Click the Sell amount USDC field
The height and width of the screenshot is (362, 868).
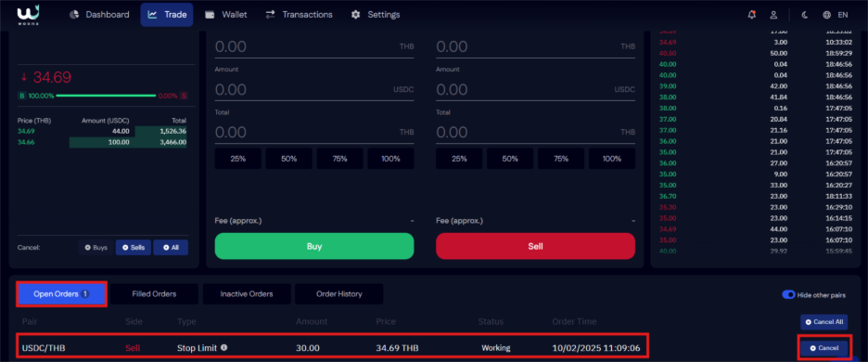click(x=535, y=89)
